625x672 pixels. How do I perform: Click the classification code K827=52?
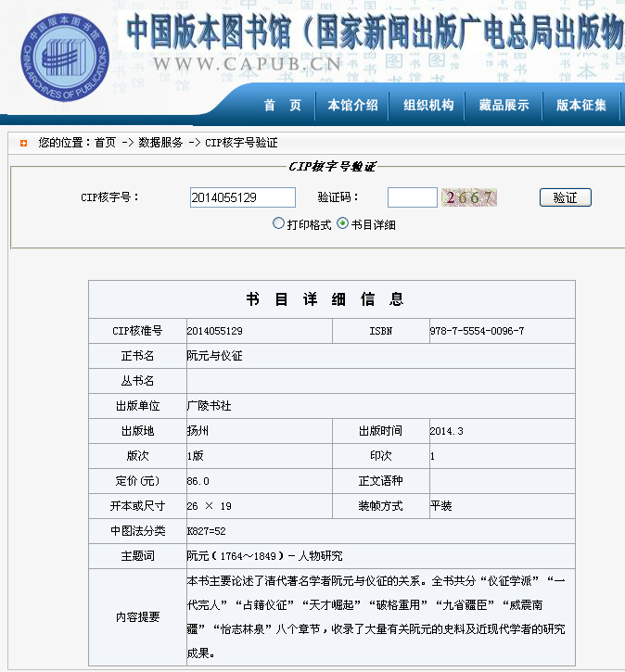point(206,531)
